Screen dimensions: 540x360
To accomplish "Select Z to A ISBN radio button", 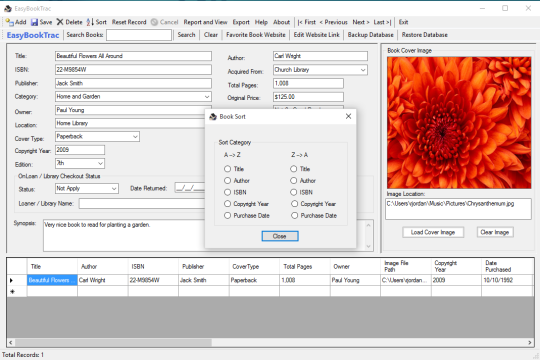I will 293,192.
